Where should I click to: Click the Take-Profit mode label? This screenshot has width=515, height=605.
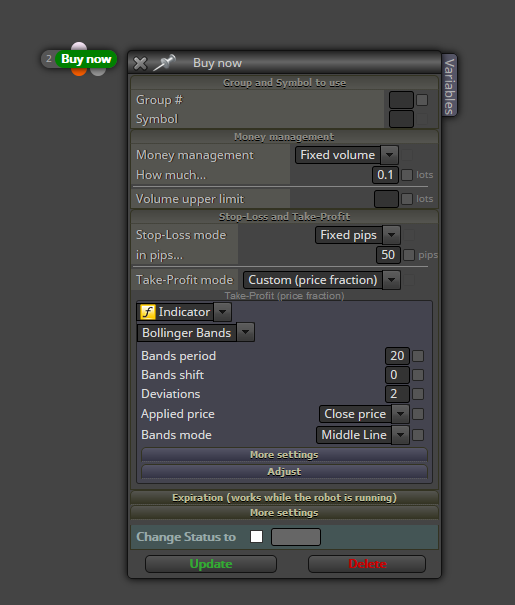tap(184, 280)
